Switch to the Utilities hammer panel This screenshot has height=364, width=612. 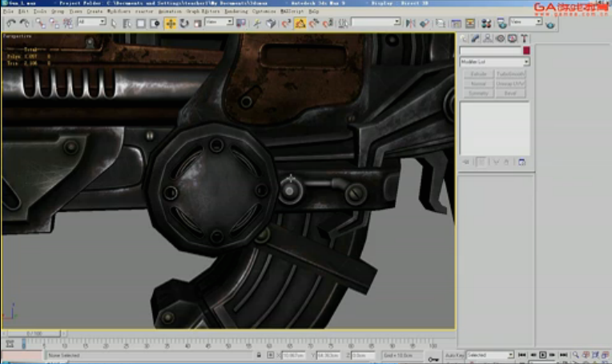(525, 38)
